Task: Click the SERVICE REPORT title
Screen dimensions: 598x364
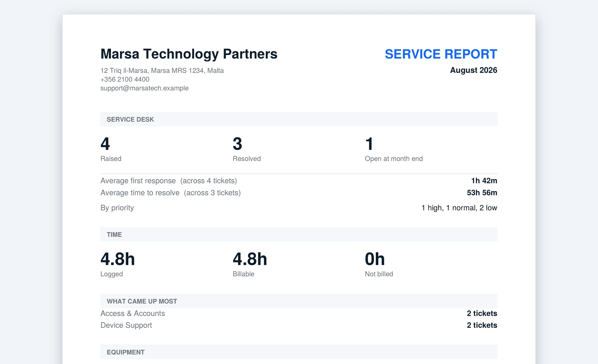Action: (x=441, y=54)
